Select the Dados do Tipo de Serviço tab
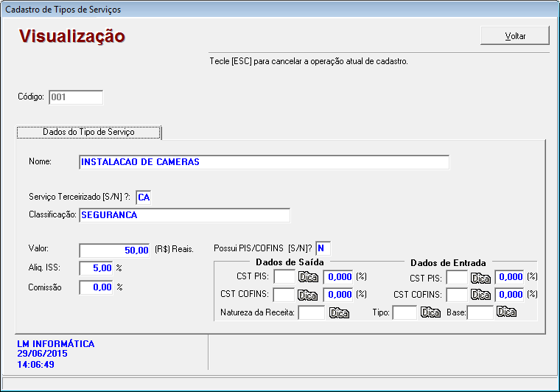Image resolution: width=560 pixels, height=392 pixels. 89,132
